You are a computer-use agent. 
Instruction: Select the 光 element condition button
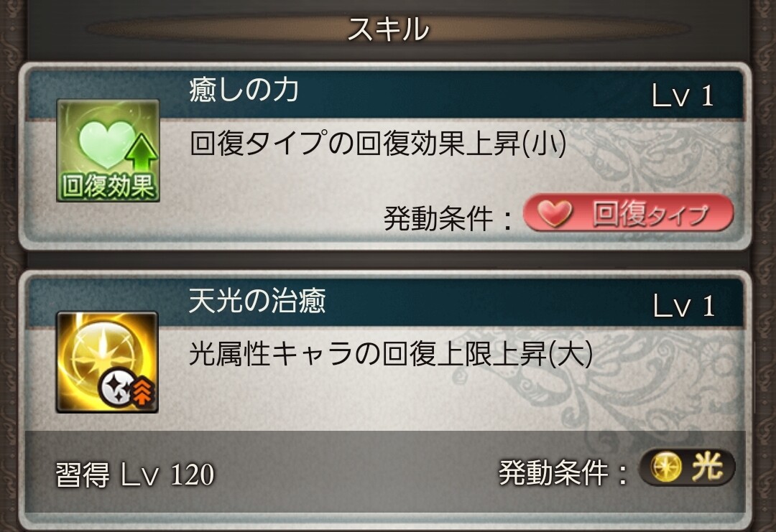687,467
